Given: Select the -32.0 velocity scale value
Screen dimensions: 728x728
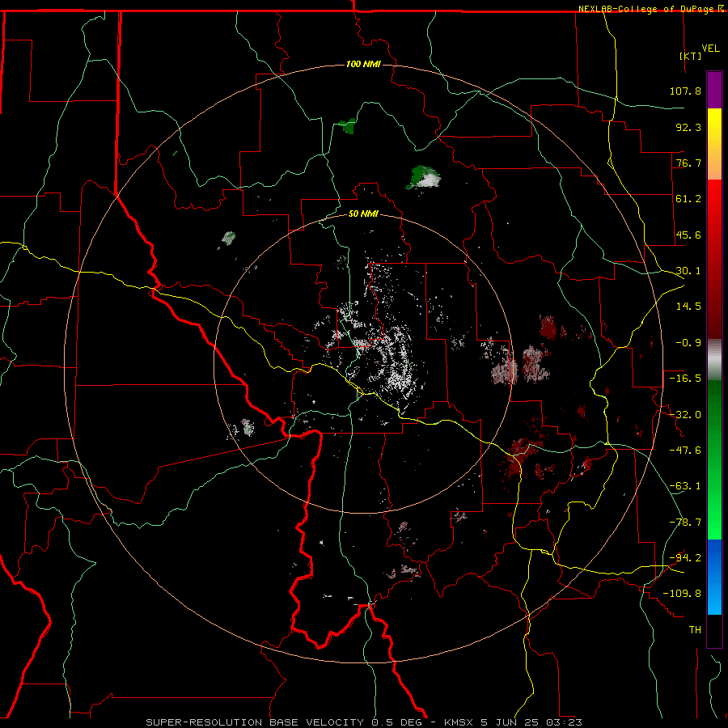Looking at the screenshot, I should tap(685, 415).
